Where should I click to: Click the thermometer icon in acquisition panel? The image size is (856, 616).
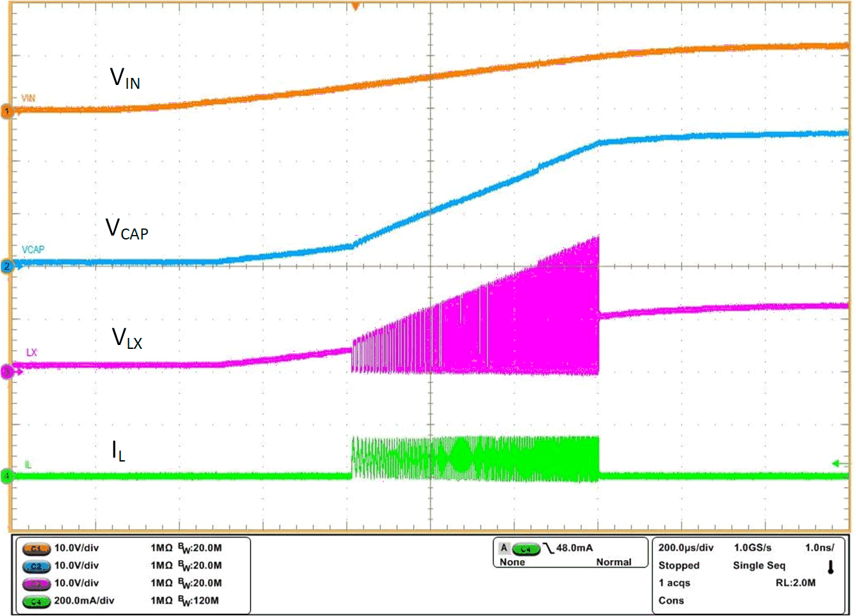(x=830, y=567)
